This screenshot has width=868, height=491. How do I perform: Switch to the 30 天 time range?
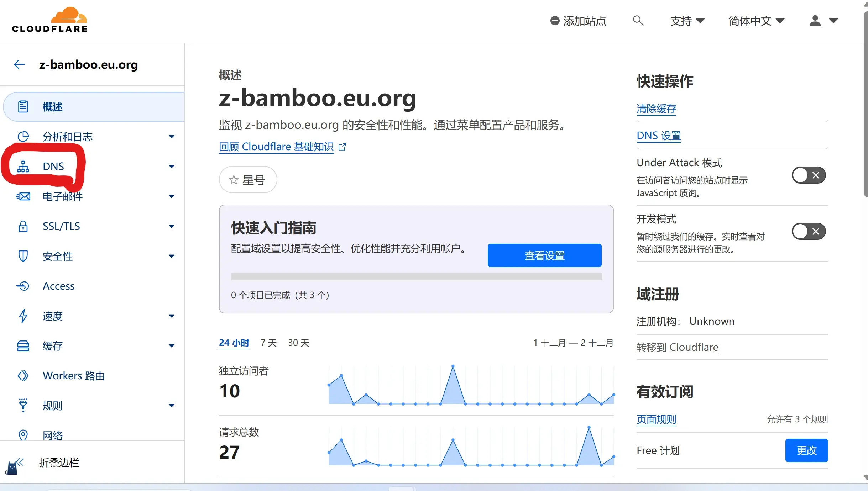tap(299, 343)
